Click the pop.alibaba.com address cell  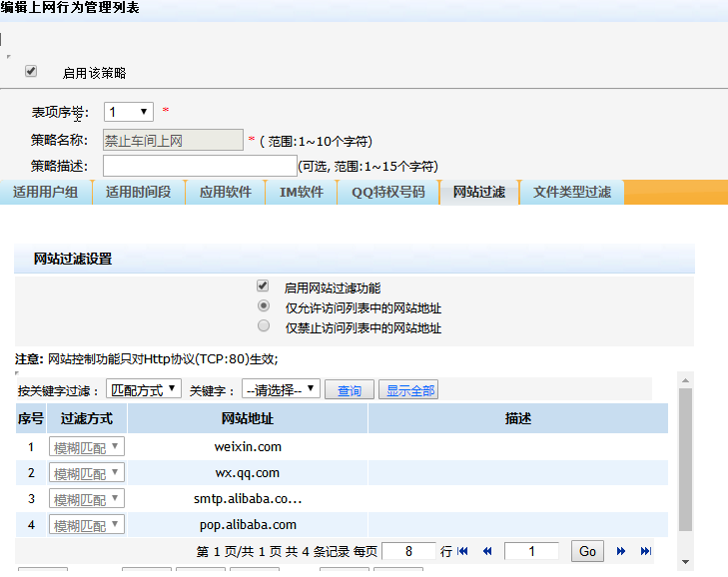(x=248, y=524)
